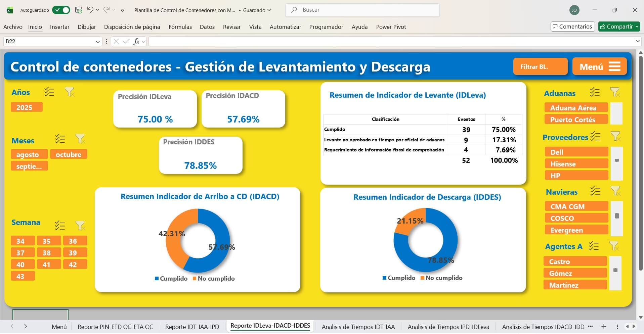Viewport: 644px width, 334px height.
Task: Click the Proveedores slicer scrollbar thumb
Action: (616, 160)
